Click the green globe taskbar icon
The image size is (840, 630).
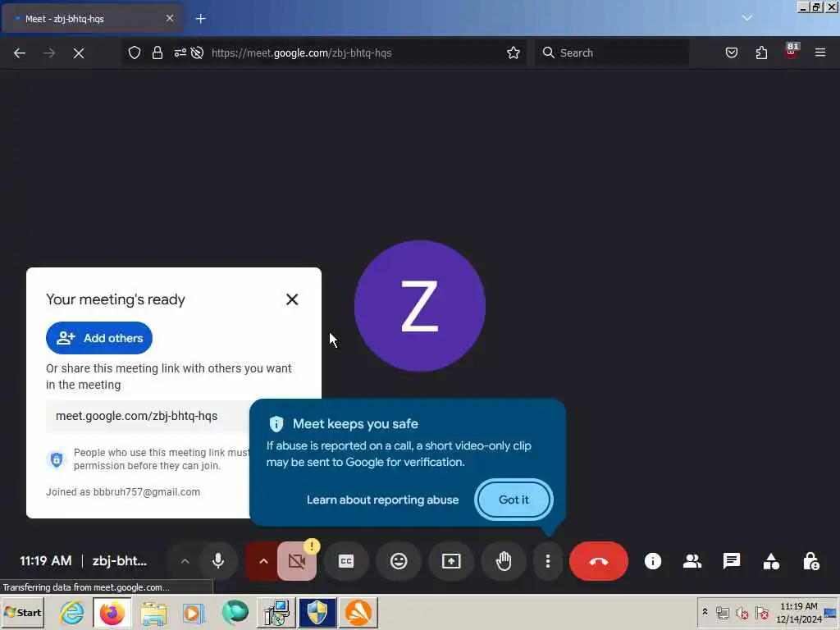tap(235, 612)
